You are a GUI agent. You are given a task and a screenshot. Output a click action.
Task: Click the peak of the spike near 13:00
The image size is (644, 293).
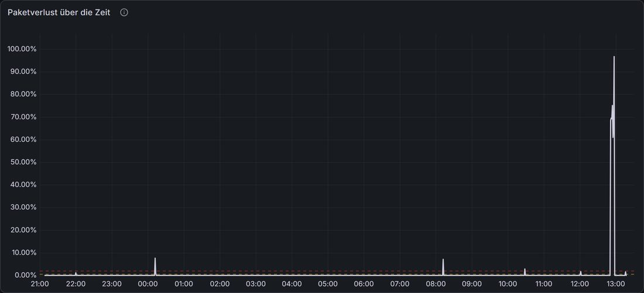point(614,57)
